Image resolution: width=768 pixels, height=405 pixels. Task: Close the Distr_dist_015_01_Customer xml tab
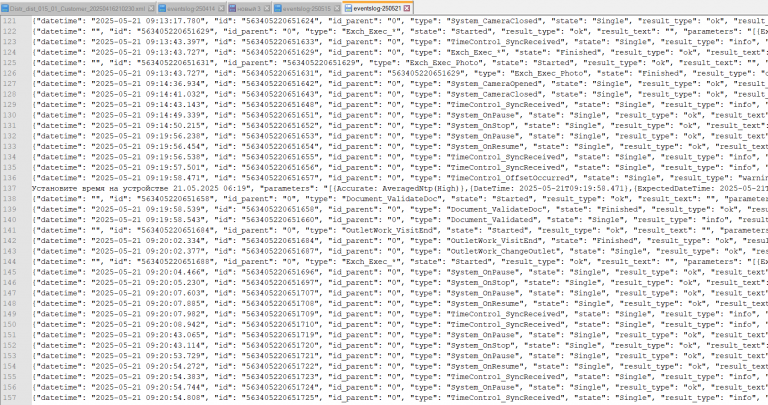[x=151, y=9]
